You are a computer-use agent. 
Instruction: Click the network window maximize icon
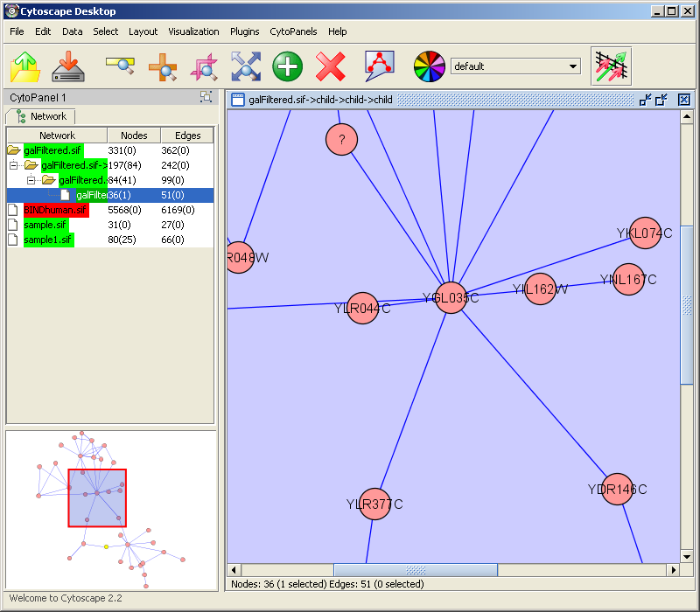pos(661,100)
